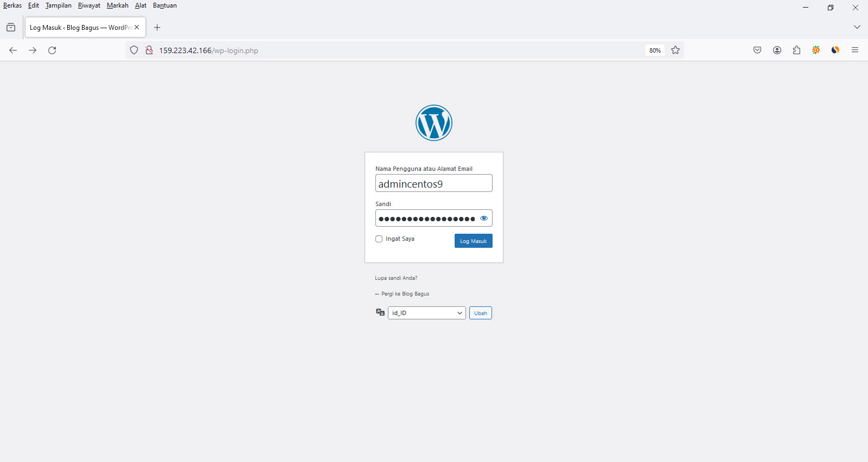Click the WordPress logo
Viewport: 868px width, 462px height.
pyautogui.click(x=433, y=123)
